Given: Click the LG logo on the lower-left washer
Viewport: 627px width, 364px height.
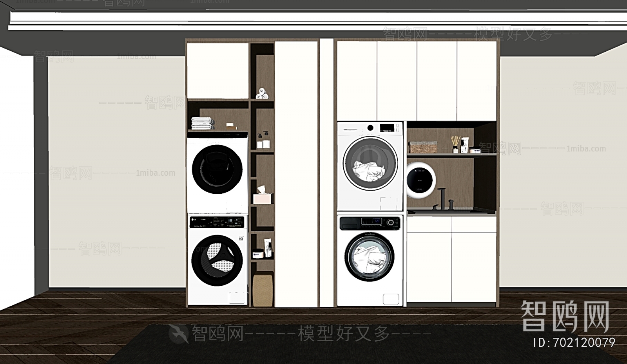Looking at the screenshot, I should pos(194,220).
